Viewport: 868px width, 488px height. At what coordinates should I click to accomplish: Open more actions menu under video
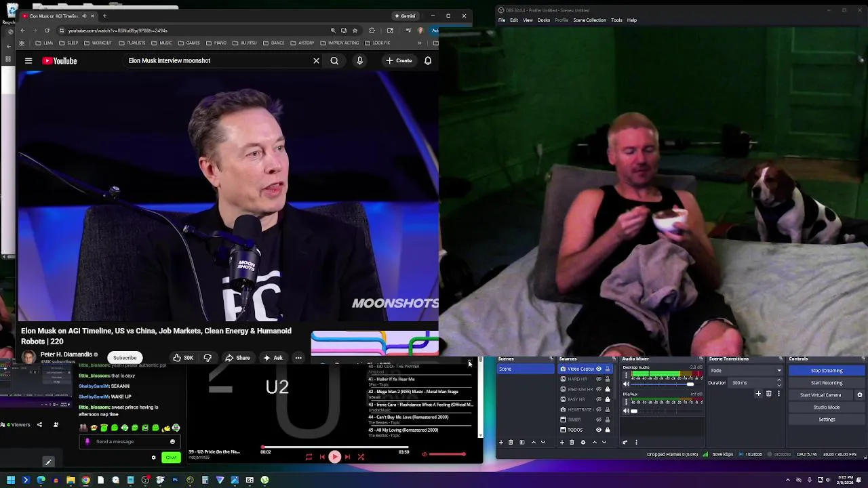tap(298, 358)
